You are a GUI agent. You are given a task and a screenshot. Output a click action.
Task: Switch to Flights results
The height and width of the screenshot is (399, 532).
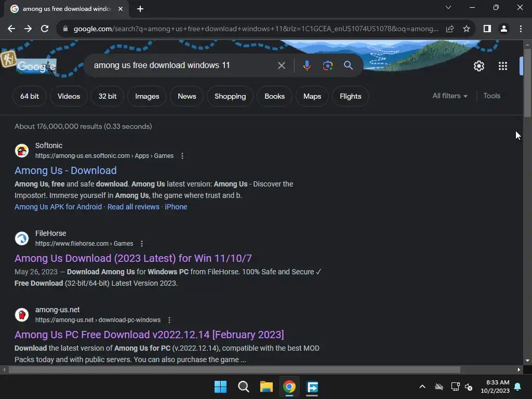pos(351,96)
